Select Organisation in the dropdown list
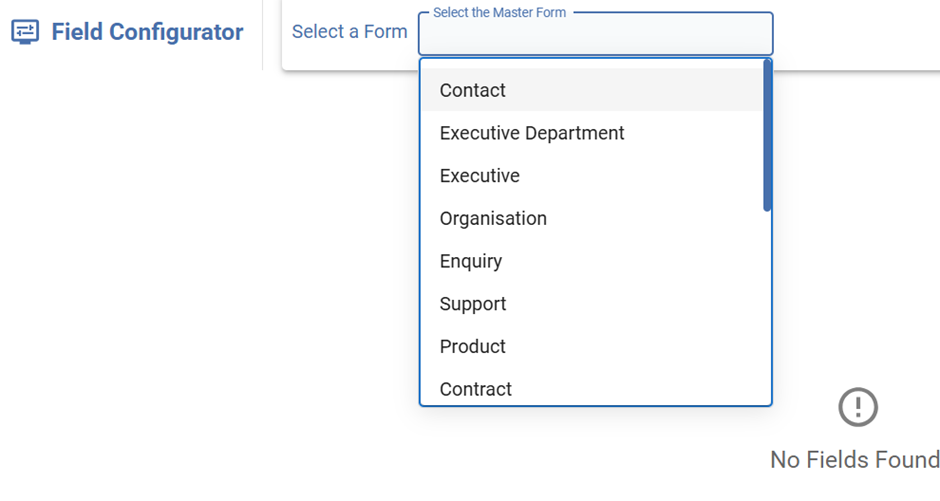940x501 pixels. [493, 218]
